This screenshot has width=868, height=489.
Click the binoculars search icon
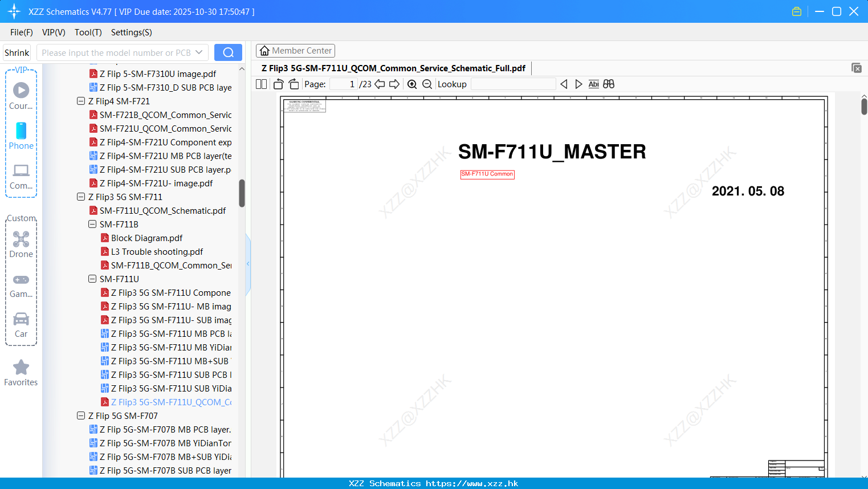(609, 84)
